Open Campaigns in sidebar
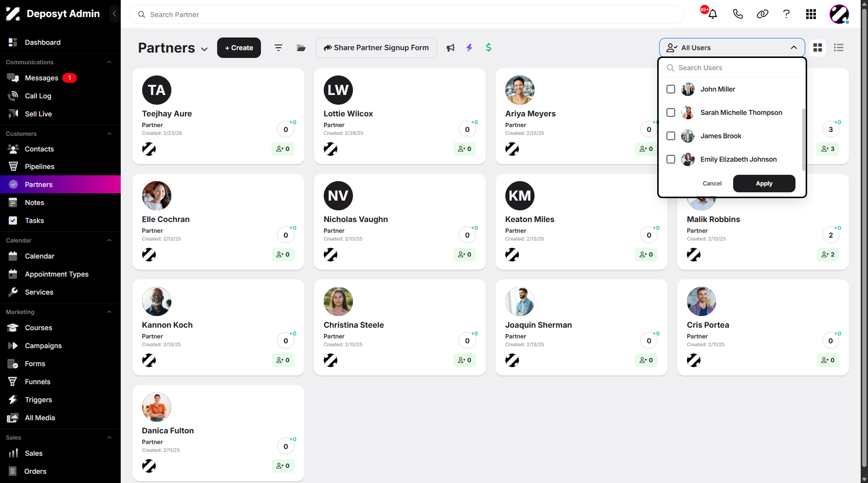The image size is (868, 483). click(x=60, y=346)
